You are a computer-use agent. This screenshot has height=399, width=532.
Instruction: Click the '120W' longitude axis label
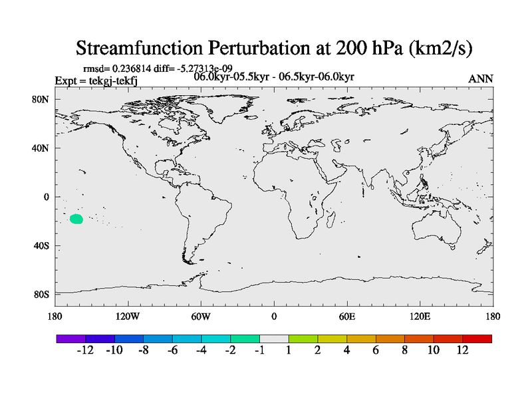128,316
